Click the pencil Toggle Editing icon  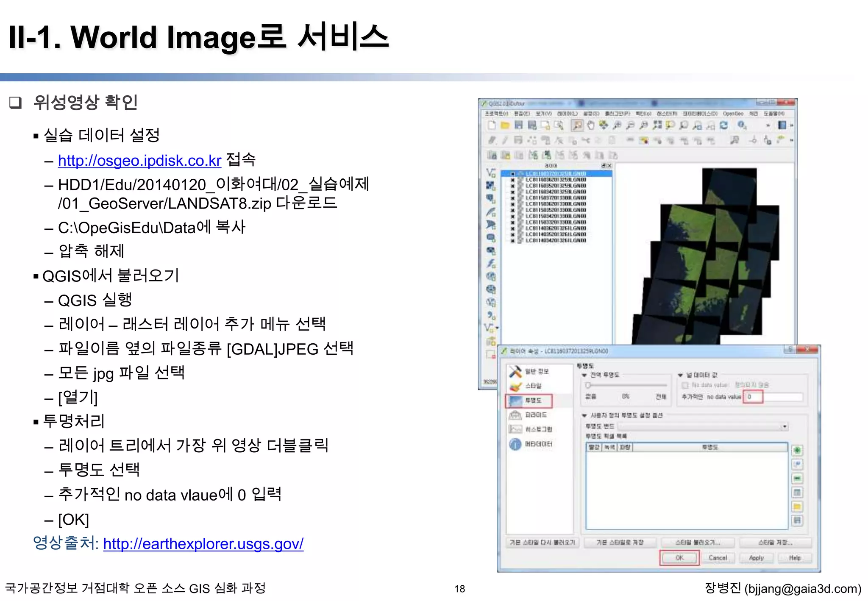(x=505, y=140)
